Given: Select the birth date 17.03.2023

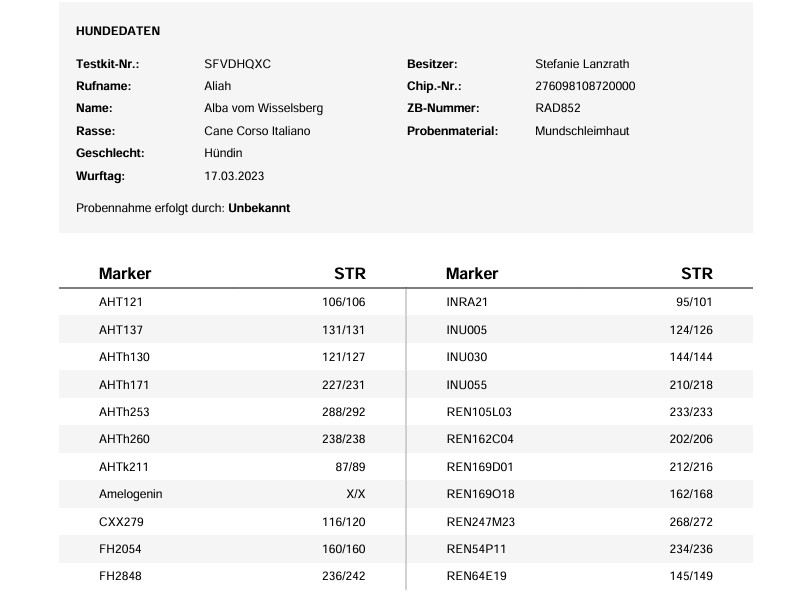Looking at the screenshot, I should coord(234,176).
